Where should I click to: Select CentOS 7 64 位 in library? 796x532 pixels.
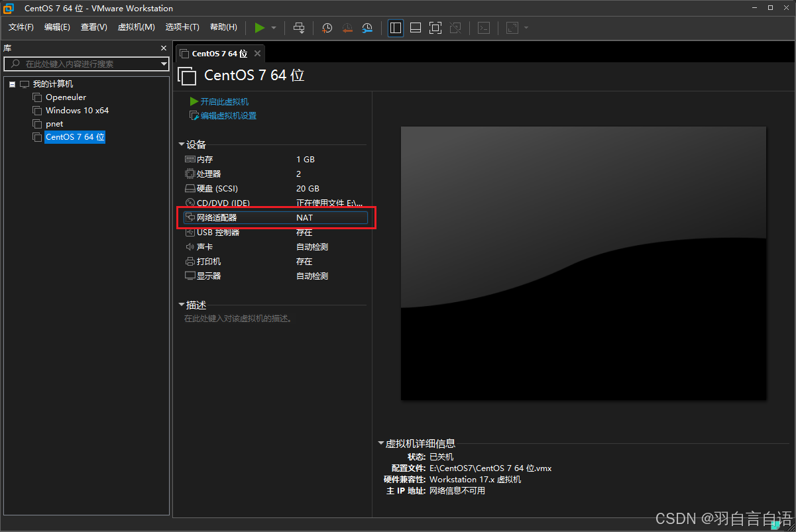[75, 137]
